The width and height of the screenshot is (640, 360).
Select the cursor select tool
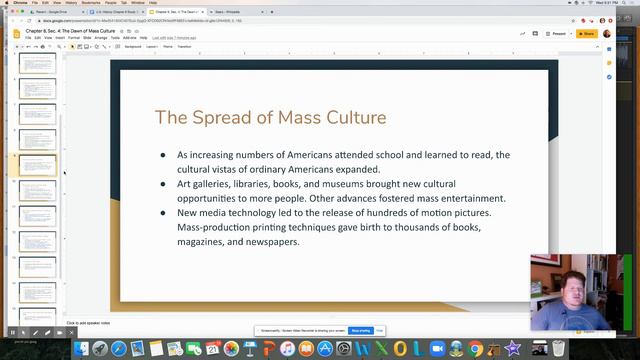point(73,47)
